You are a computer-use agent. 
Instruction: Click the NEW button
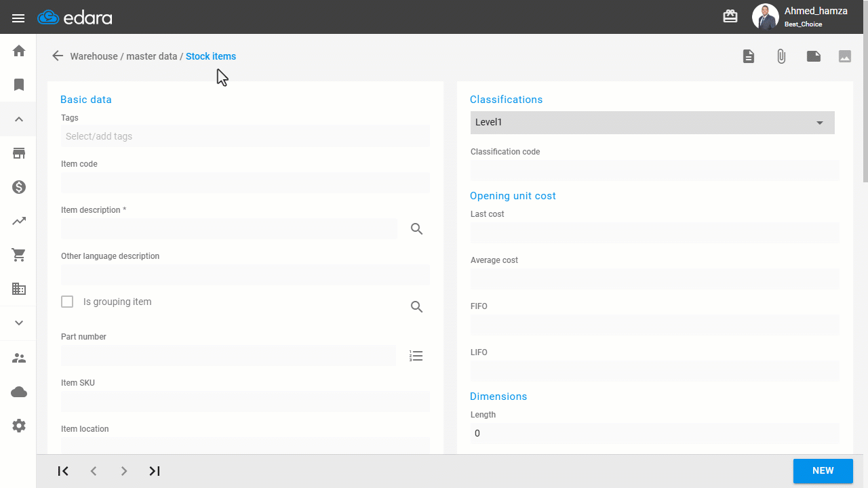click(823, 471)
